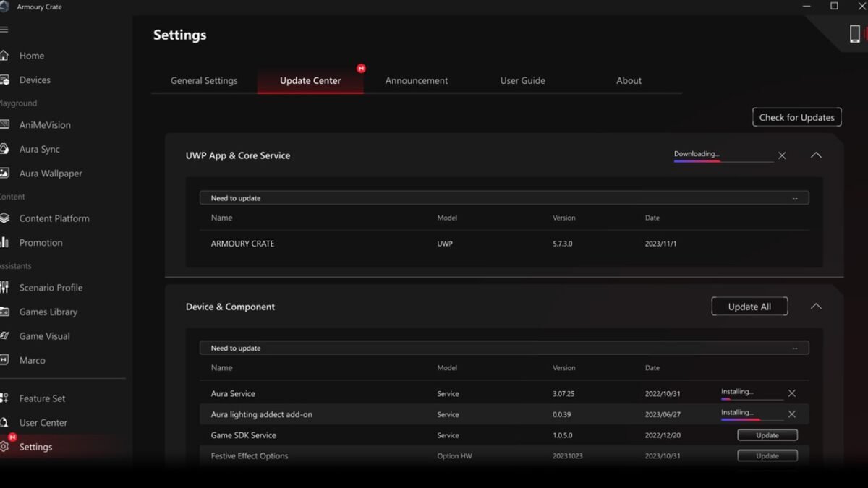Collapse Device & Component section
This screenshot has height=488, width=868.
point(816,307)
